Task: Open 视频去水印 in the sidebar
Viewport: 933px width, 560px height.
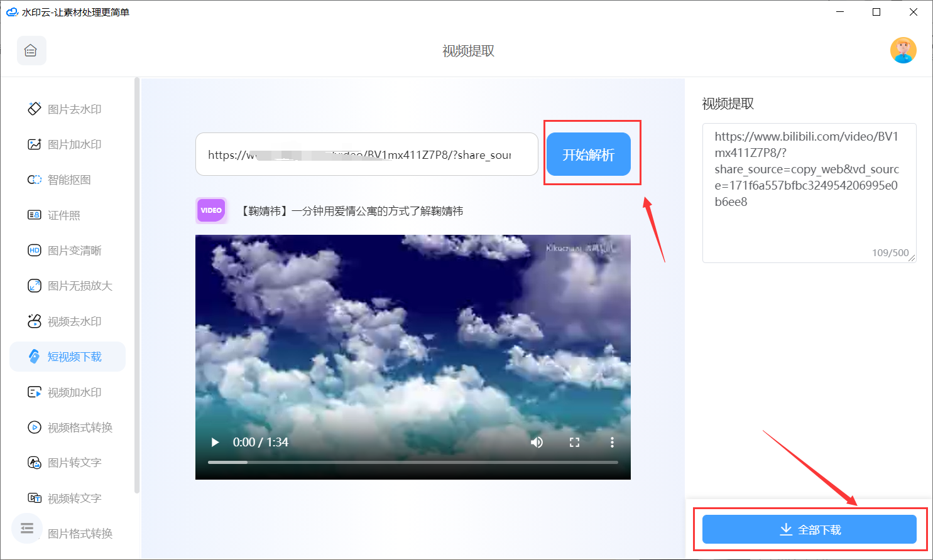Action: 67,321
